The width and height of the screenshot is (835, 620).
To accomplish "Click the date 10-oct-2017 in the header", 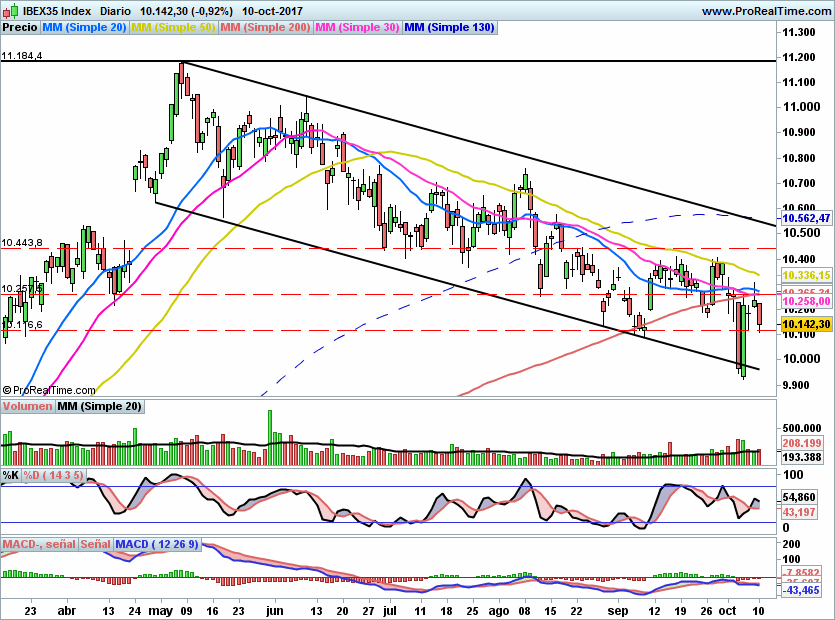I will click(x=272, y=11).
